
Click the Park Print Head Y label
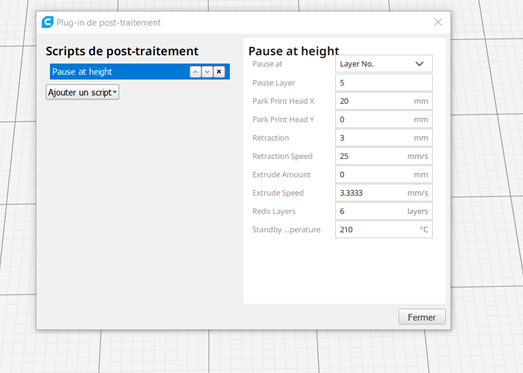click(x=283, y=119)
